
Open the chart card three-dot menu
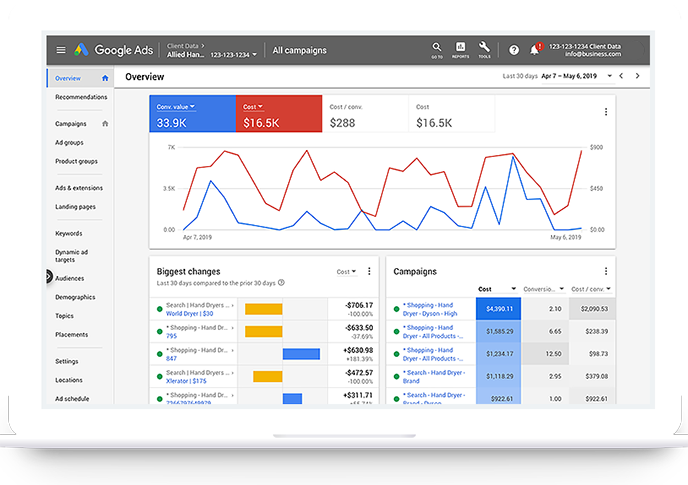pyautogui.click(x=606, y=112)
